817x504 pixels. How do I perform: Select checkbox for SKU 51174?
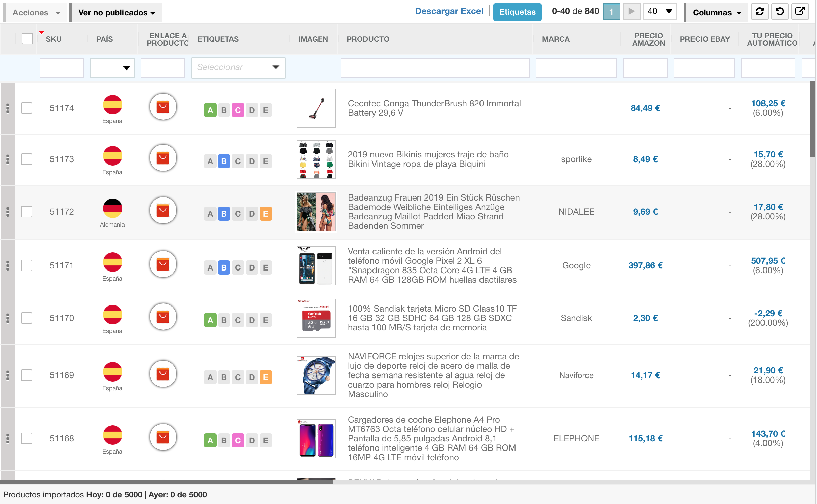(27, 108)
